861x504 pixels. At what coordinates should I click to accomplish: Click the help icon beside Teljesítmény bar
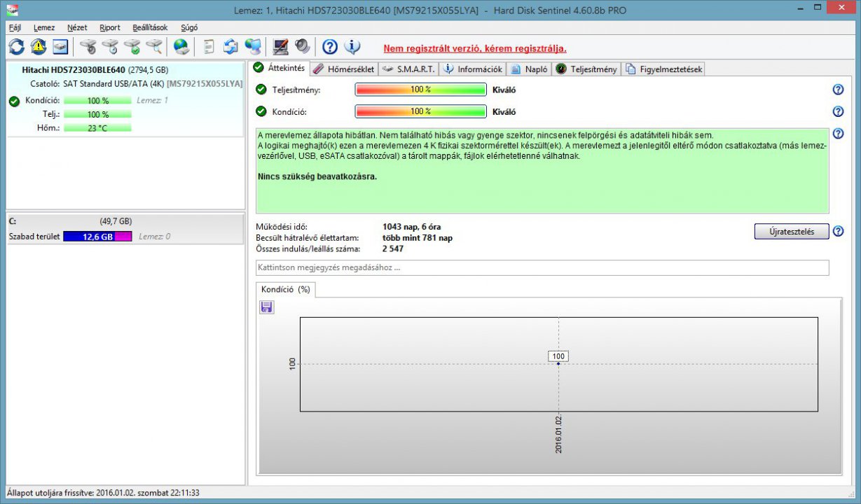837,90
